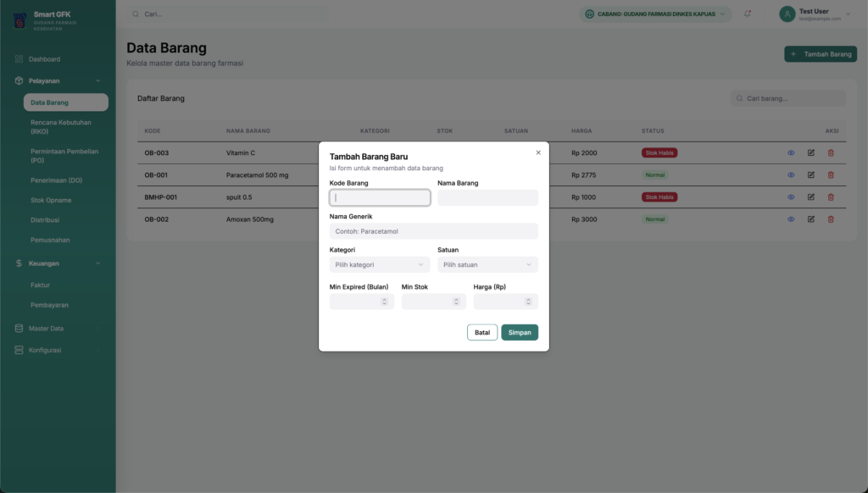The image size is (868, 493).
Task: Open the Pilih satuan dropdown
Action: 487,264
